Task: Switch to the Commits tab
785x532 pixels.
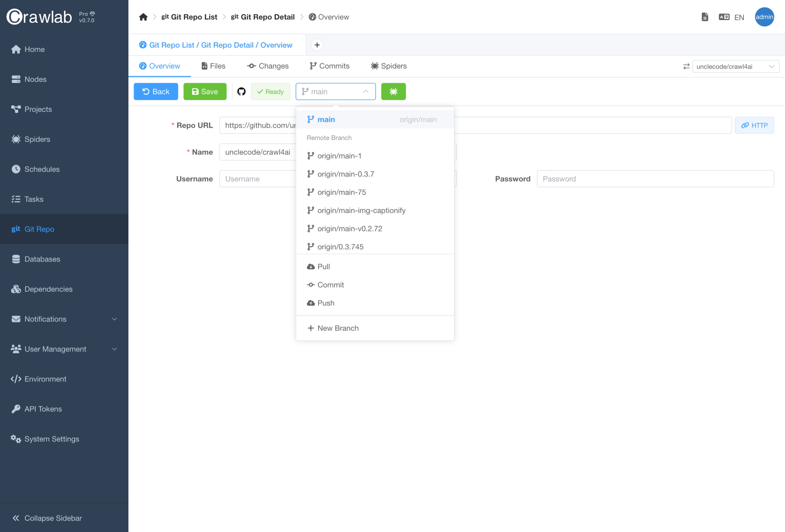Action: 330,66
